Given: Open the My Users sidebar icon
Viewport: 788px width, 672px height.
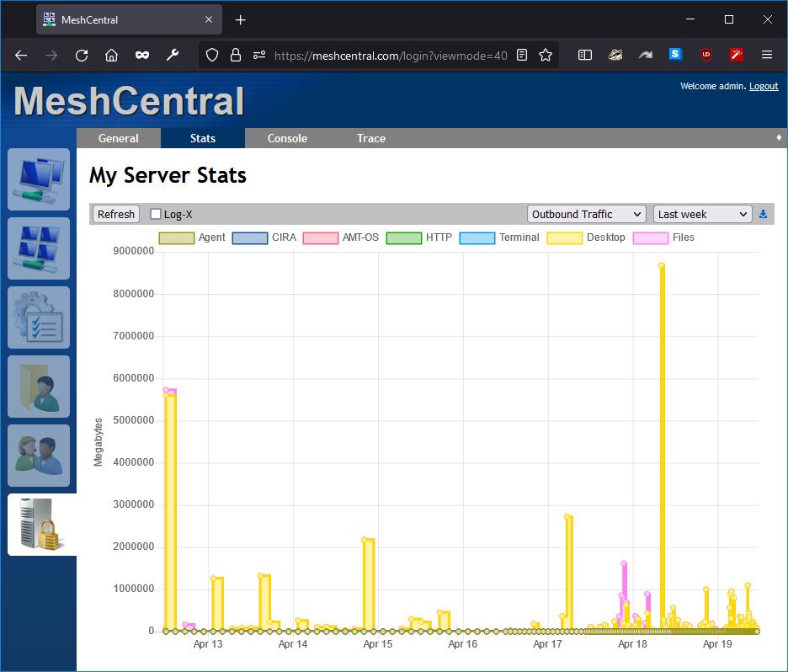Looking at the screenshot, I should click(38, 456).
